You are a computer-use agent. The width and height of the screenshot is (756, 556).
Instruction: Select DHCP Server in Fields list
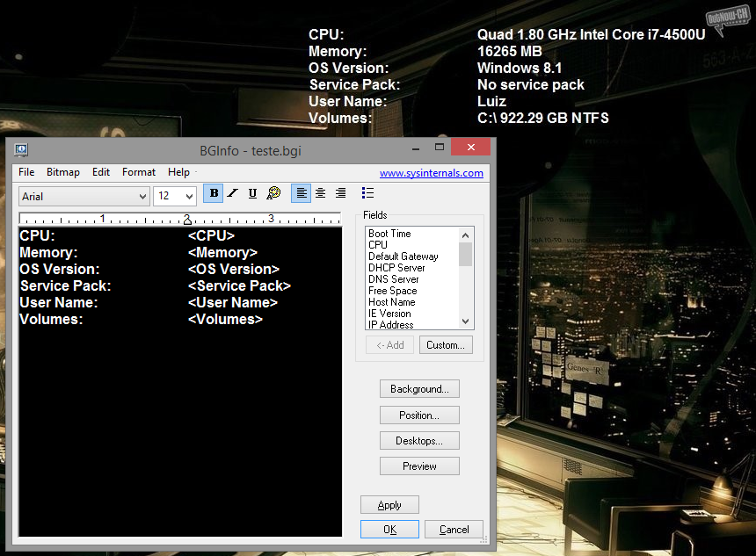click(x=396, y=268)
